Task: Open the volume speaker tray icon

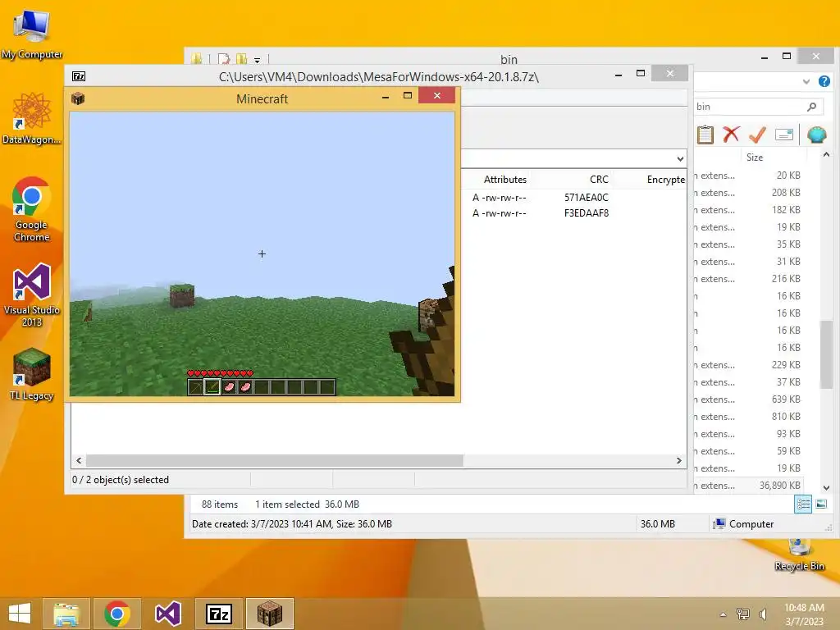Action: click(764, 614)
